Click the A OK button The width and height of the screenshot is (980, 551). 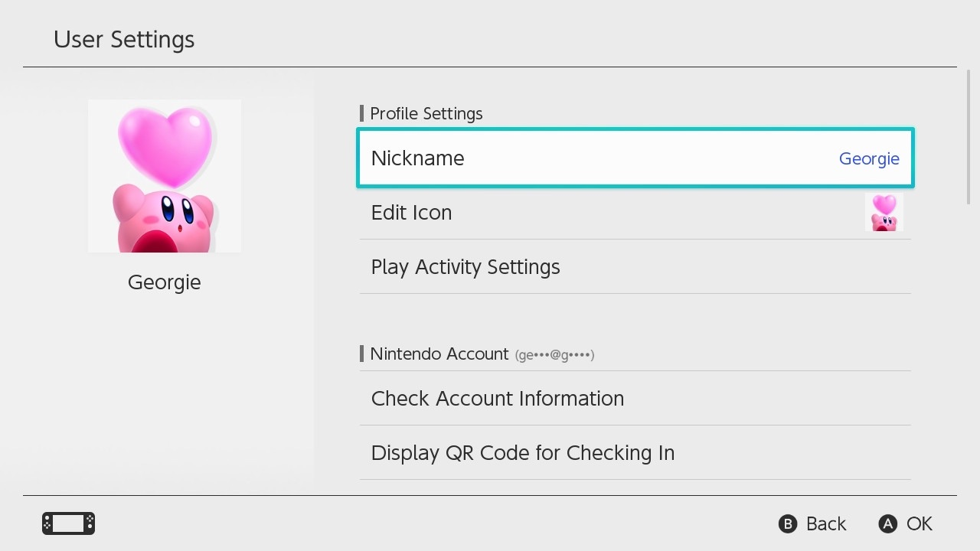click(906, 523)
